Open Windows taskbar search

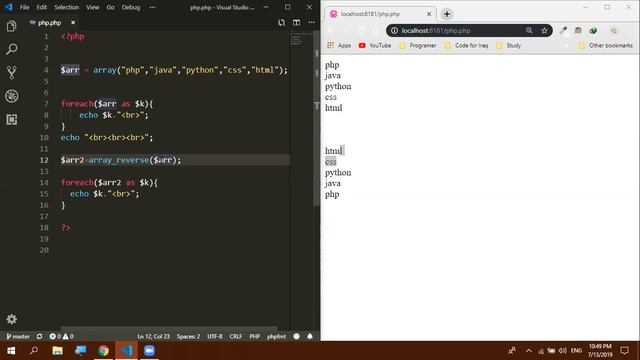click(34, 351)
